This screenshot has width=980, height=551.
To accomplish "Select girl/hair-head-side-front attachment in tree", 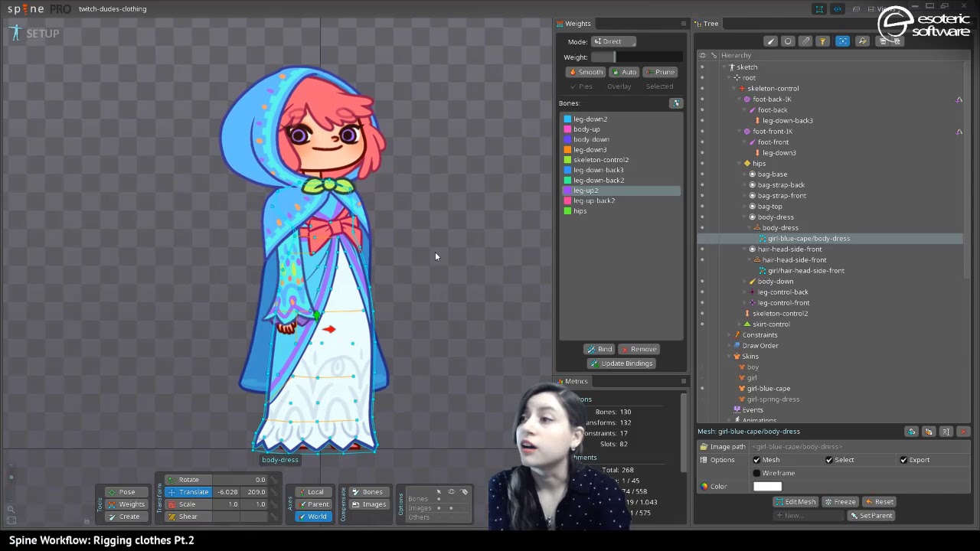I will 805,271.
